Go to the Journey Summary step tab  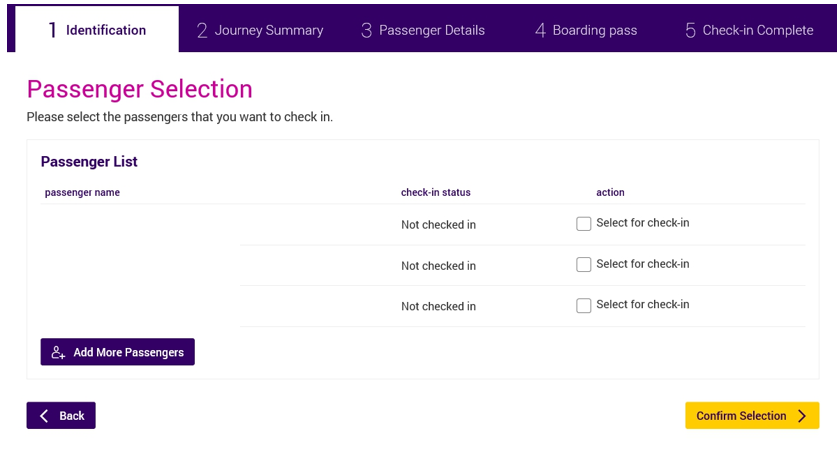click(x=260, y=30)
